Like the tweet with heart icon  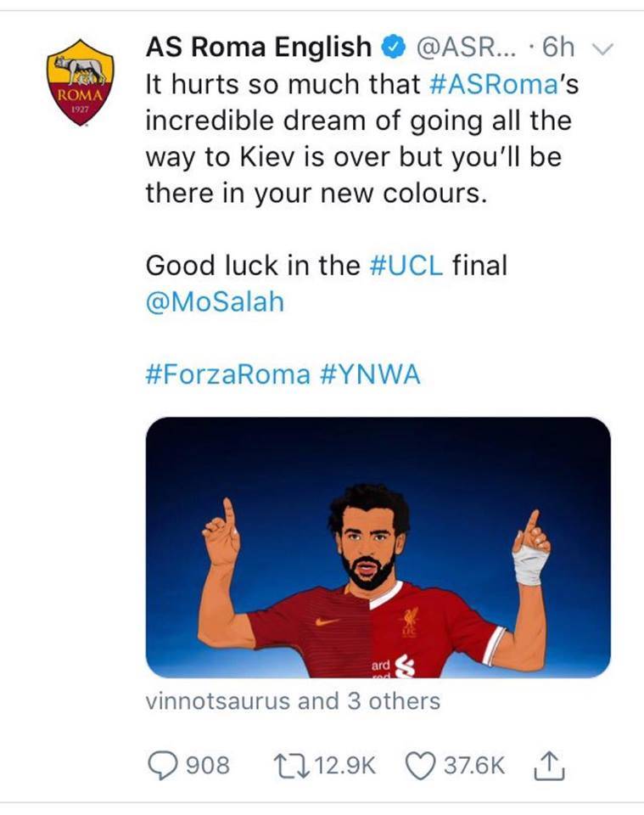click(x=419, y=766)
